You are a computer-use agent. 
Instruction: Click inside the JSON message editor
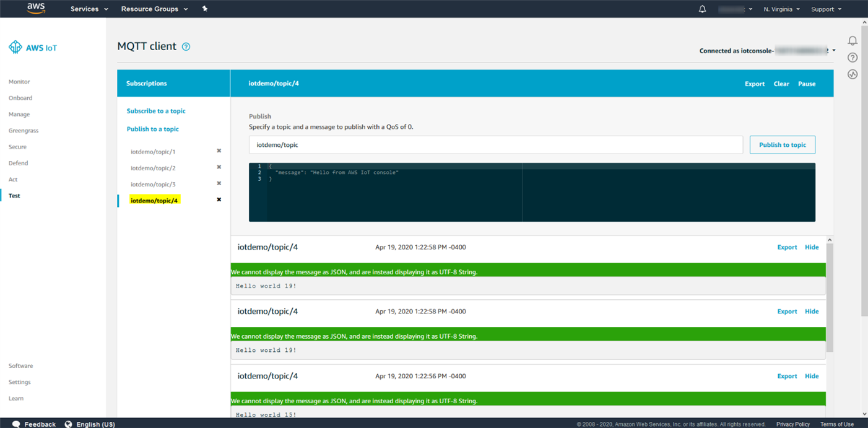[532, 192]
